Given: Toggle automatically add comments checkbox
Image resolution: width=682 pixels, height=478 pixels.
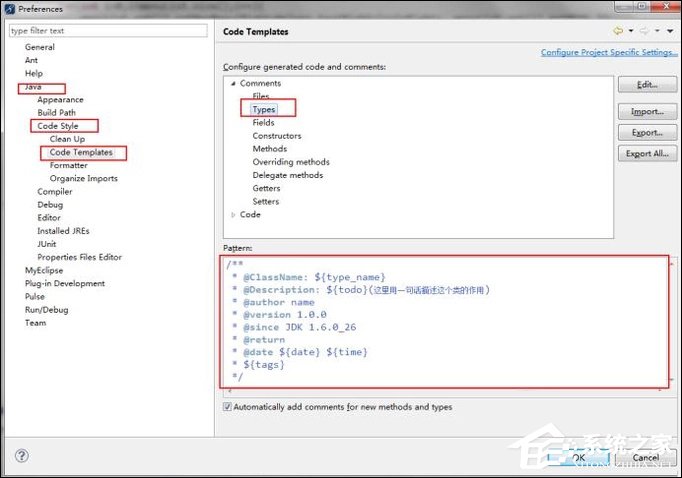Looking at the screenshot, I should click(227, 407).
